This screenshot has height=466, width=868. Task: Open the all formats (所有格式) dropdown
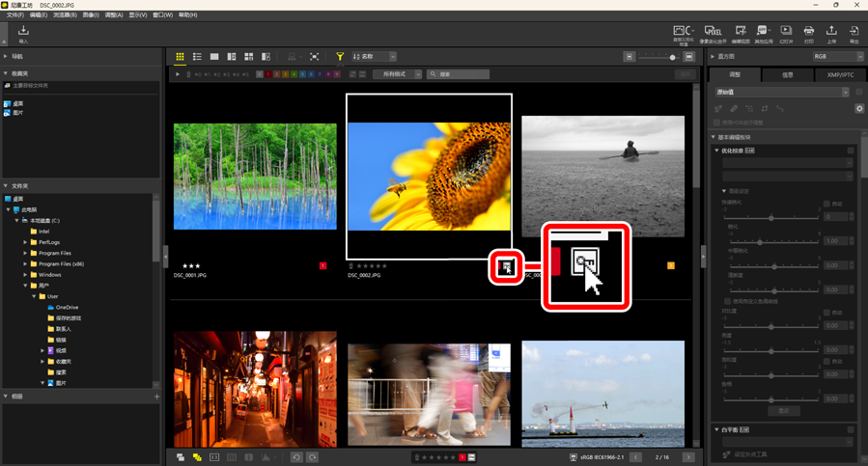click(x=397, y=74)
